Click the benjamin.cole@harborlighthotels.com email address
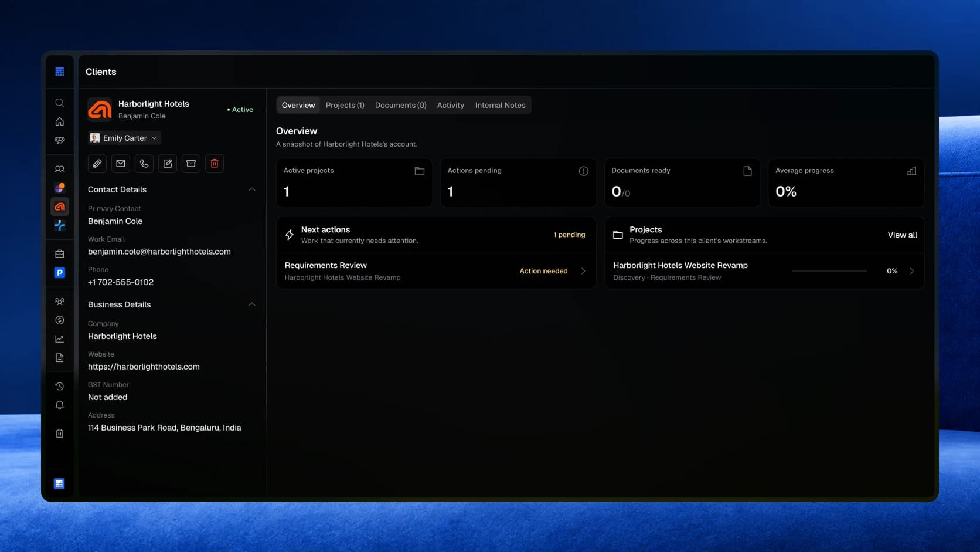The width and height of the screenshot is (980, 552). (x=159, y=252)
